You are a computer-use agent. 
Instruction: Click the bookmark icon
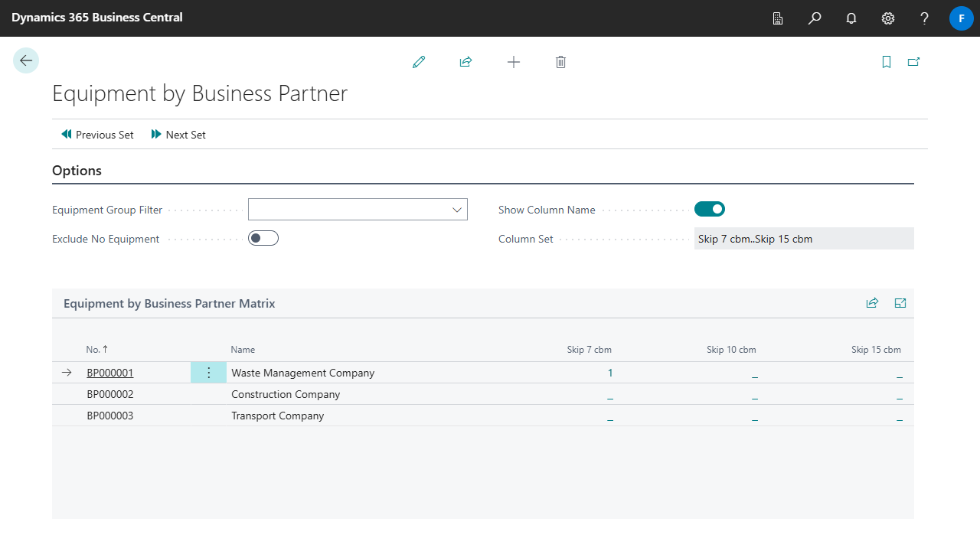pyautogui.click(x=887, y=62)
